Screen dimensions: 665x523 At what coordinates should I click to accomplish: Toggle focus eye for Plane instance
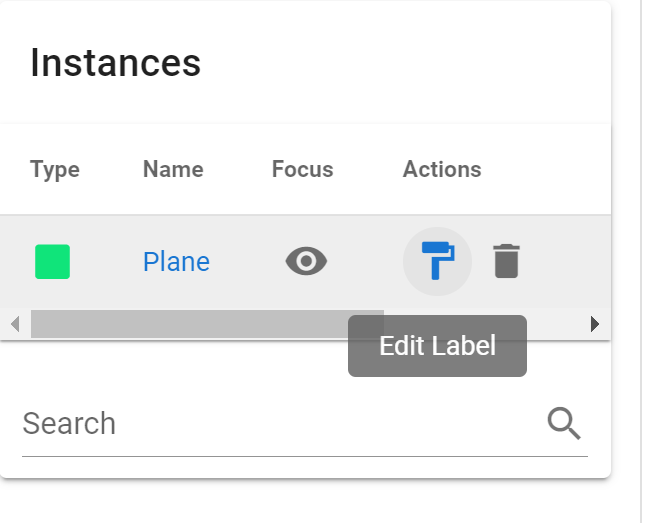306,262
